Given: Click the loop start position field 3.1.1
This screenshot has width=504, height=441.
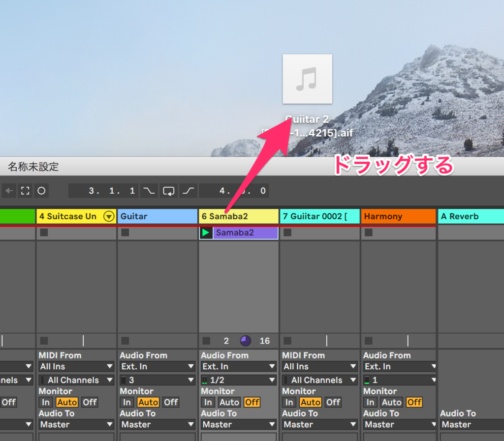Looking at the screenshot, I should (x=103, y=191).
